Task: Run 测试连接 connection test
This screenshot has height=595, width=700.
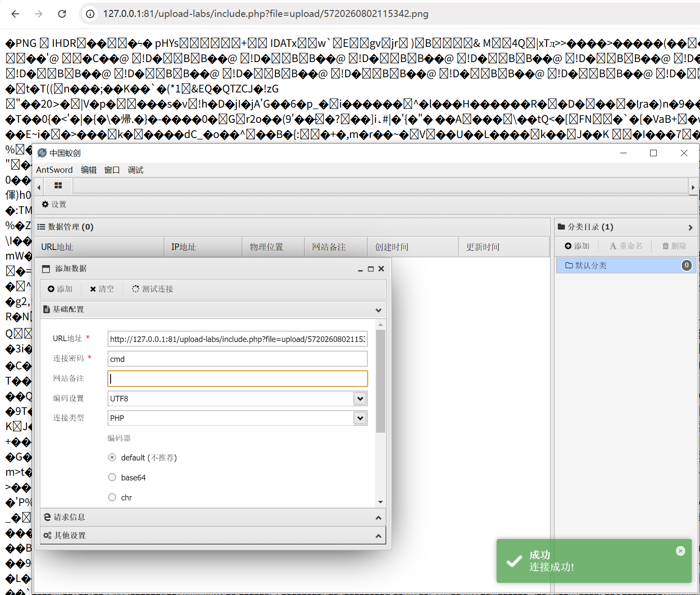Action: [x=153, y=289]
